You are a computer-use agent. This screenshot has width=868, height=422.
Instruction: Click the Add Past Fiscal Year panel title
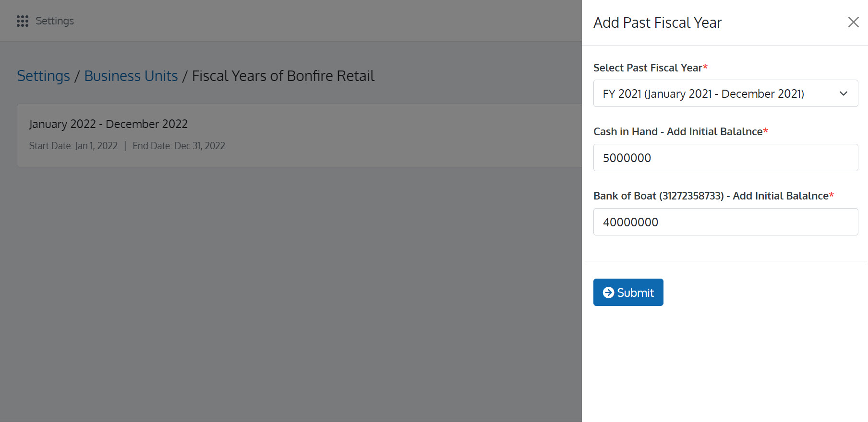657,23
